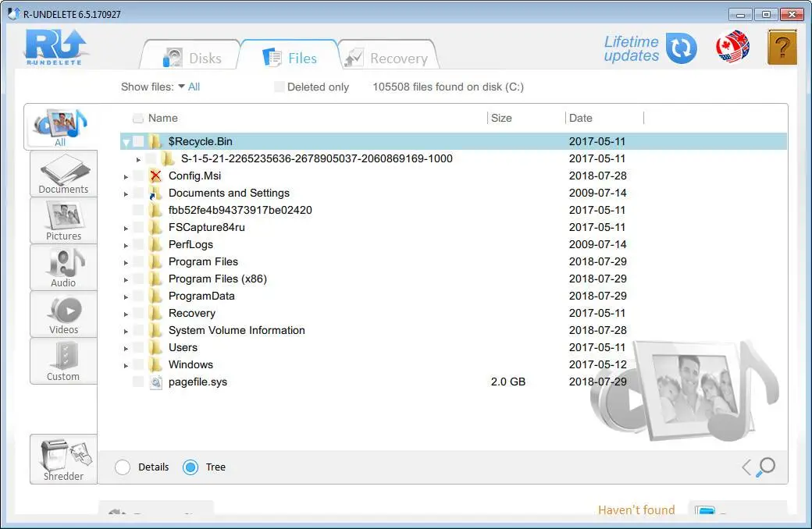This screenshot has width=812, height=529.
Task: Select the Recovery folder row
Action: (453, 313)
